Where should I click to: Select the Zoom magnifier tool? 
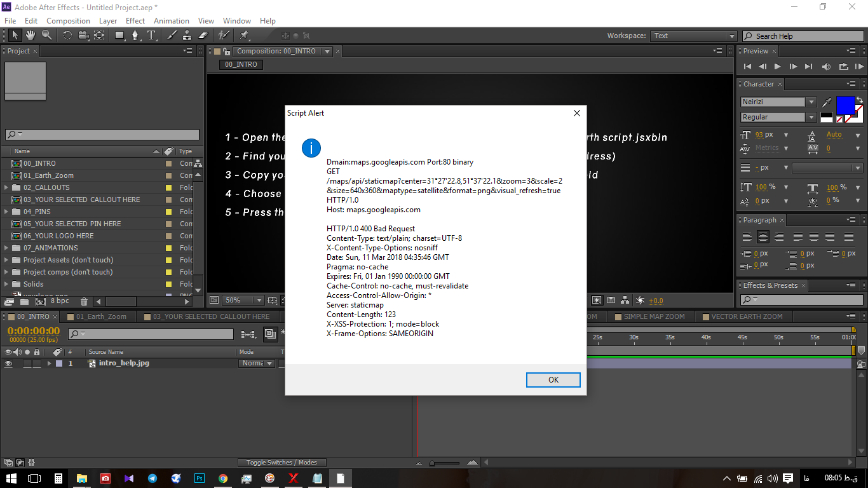coord(46,36)
